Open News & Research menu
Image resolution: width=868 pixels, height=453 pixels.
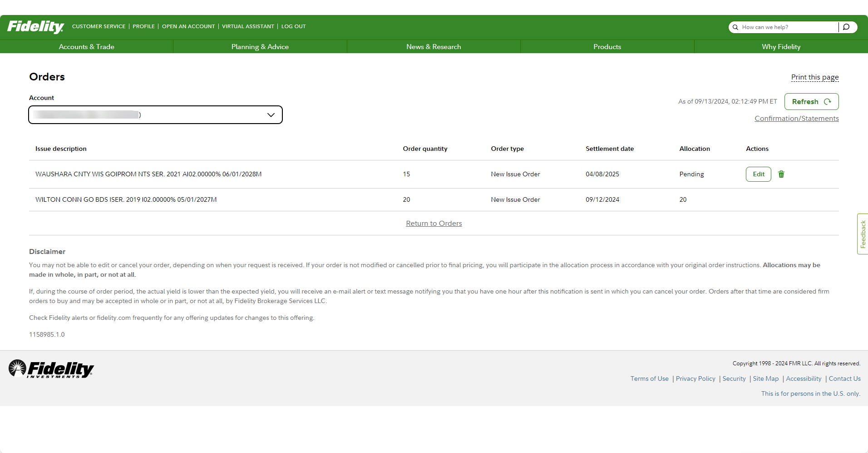point(434,47)
